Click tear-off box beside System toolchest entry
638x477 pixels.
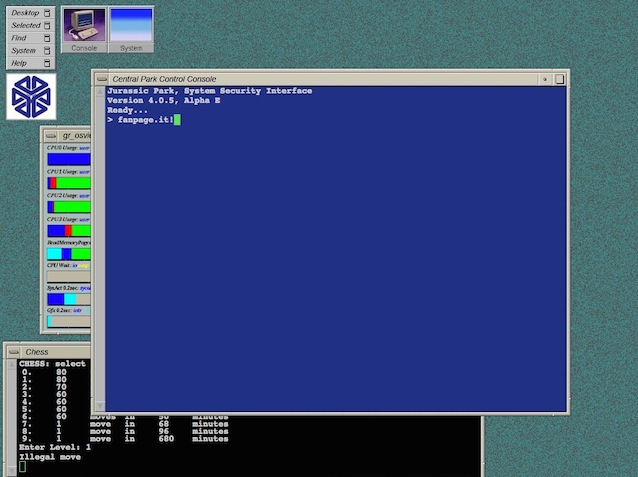[x=47, y=51]
